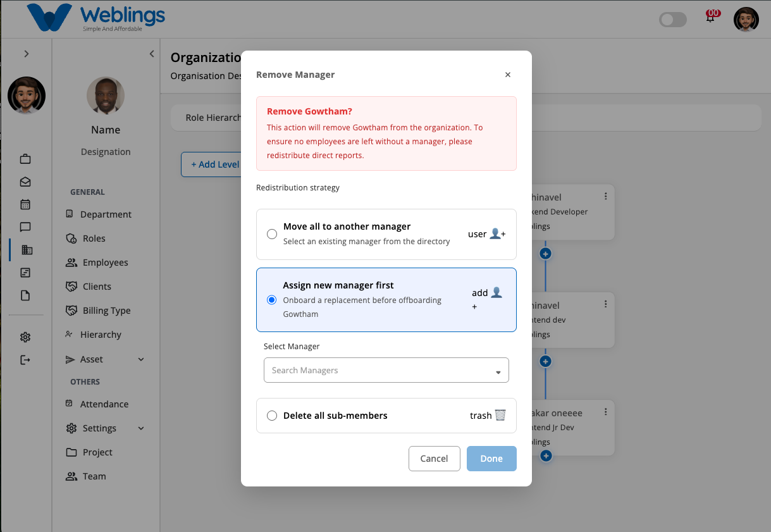Open the three-dot menu on the Jr Dev card

(605, 412)
